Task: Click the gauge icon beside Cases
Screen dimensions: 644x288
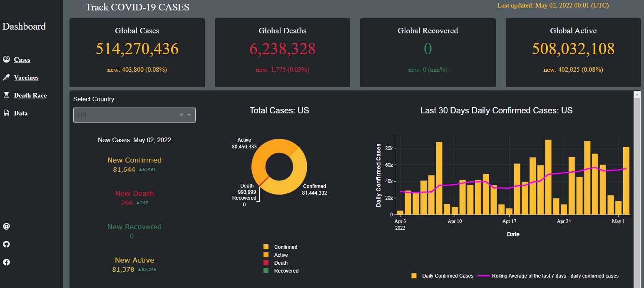Action: 6,59
